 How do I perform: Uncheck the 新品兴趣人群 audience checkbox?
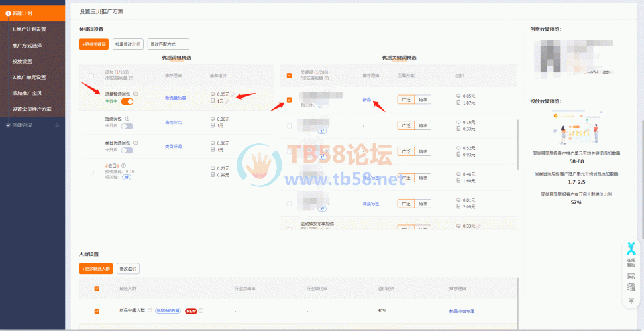click(97, 311)
